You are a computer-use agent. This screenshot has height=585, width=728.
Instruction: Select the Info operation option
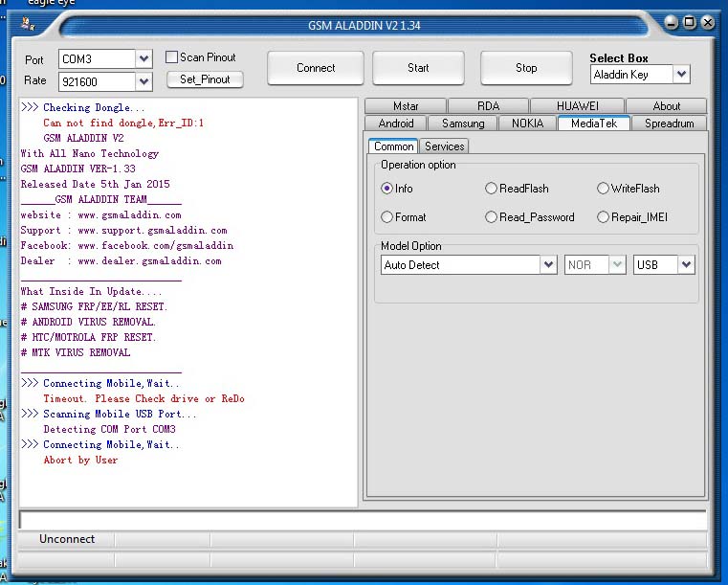386,189
